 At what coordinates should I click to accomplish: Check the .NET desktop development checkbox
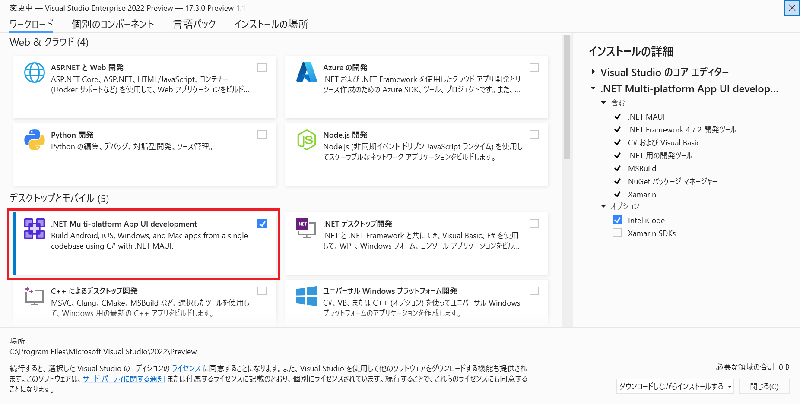click(534, 223)
